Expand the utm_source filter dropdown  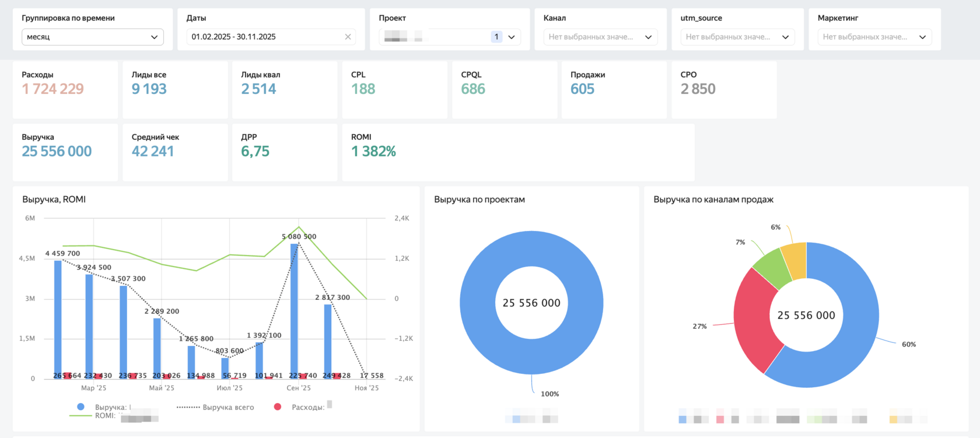[x=738, y=37]
